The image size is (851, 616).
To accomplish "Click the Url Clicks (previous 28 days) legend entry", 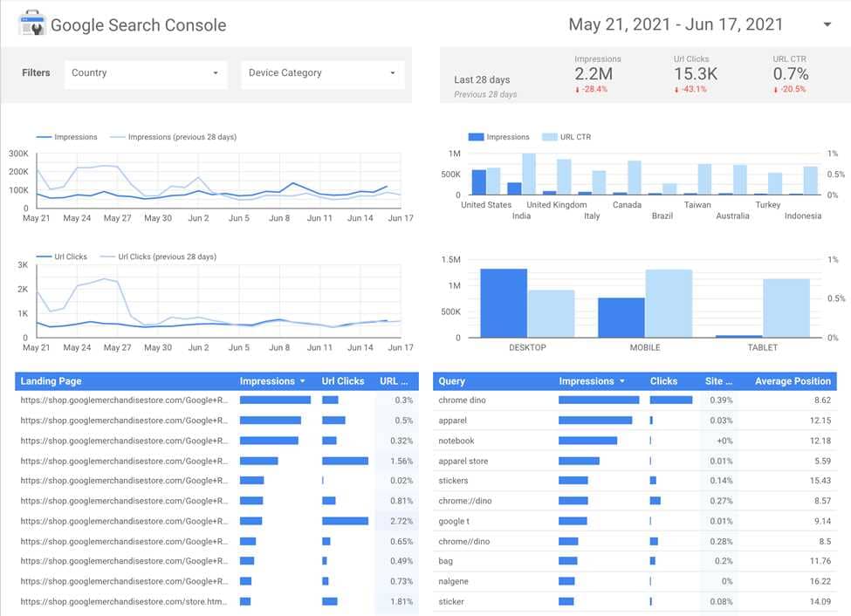I will [x=159, y=257].
